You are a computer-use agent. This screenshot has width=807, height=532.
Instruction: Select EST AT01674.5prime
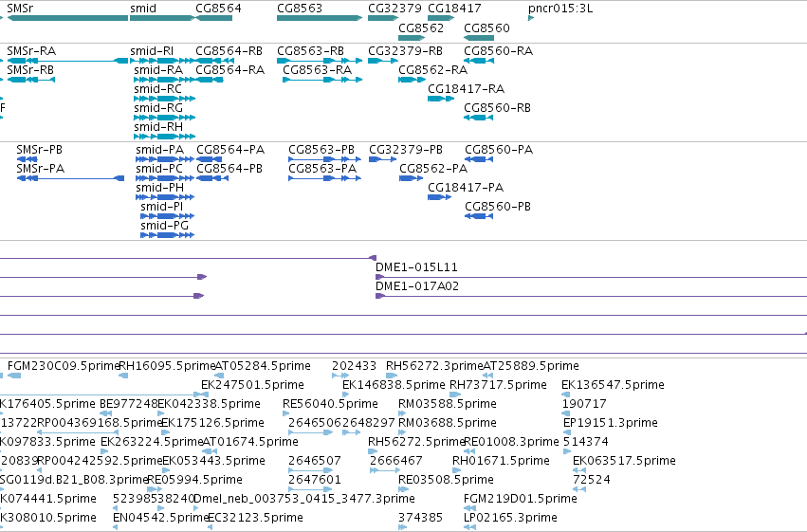click(x=250, y=442)
